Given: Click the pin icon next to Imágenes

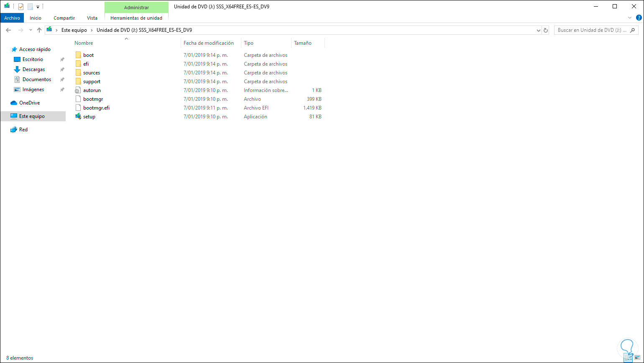Looking at the screenshot, I should click(62, 89).
